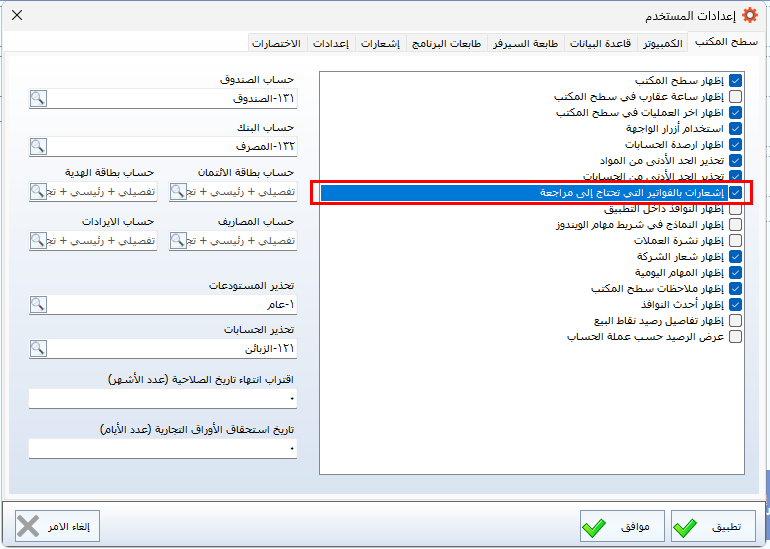
Task: Uncheck إظهار شعار الشركة
Action: (x=735, y=256)
